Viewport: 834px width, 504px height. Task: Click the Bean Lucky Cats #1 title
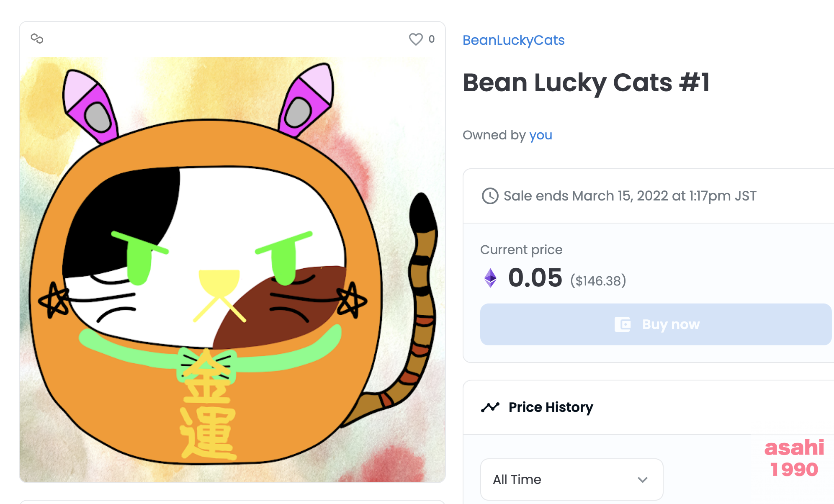click(x=586, y=82)
